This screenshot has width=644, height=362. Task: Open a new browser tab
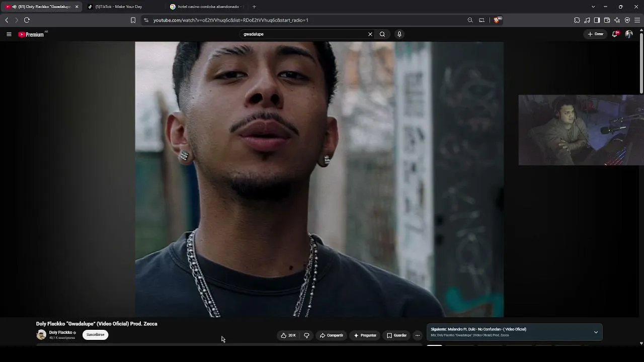click(x=254, y=7)
